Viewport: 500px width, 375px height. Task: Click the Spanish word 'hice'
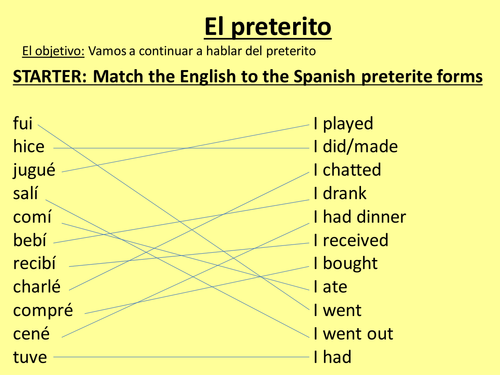[29, 147]
